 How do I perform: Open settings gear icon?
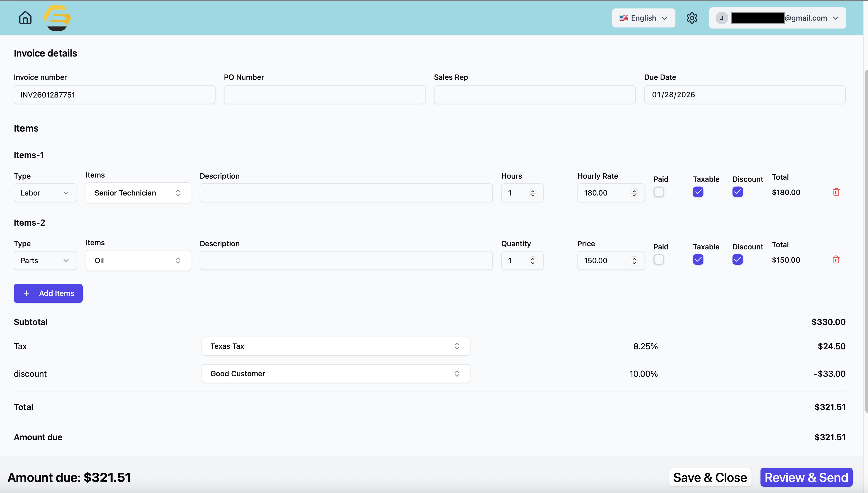(x=692, y=18)
